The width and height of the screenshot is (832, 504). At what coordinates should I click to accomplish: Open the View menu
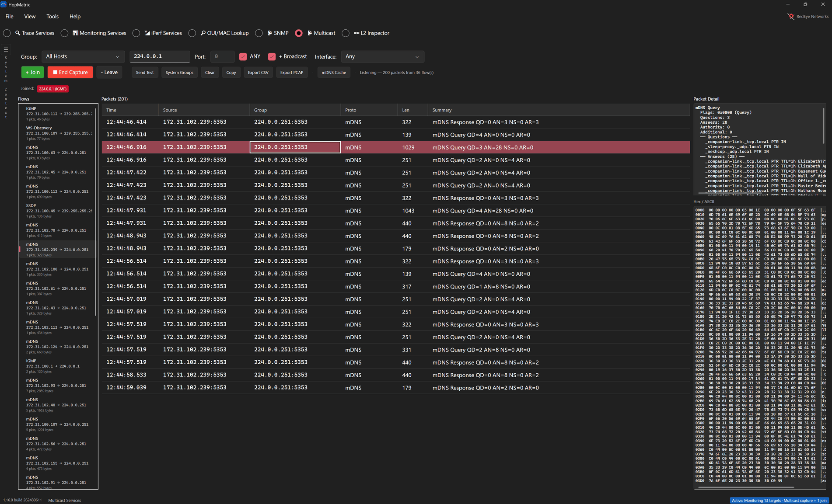coord(30,17)
